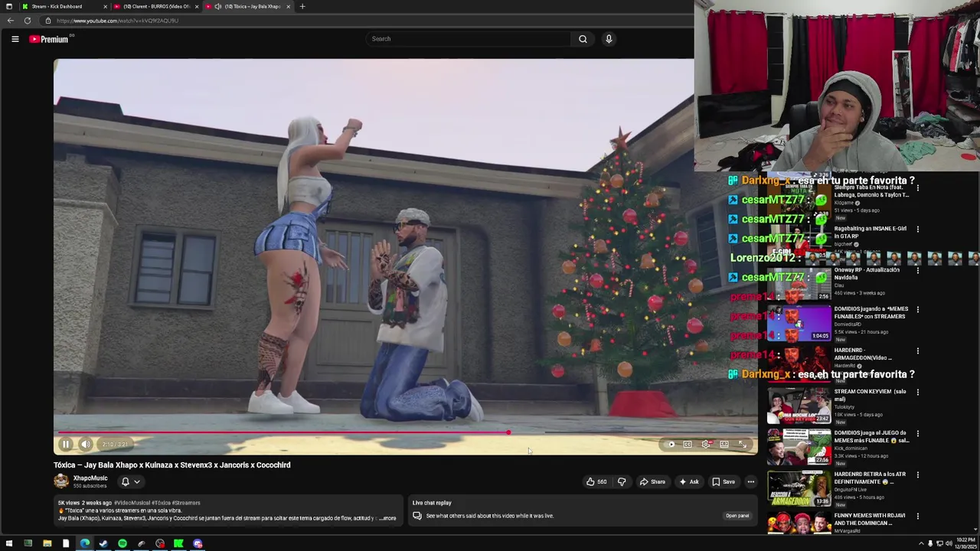
Task: Open STREAM CON KEYVIEM video thumbnail
Action: (x=799, y=405)
